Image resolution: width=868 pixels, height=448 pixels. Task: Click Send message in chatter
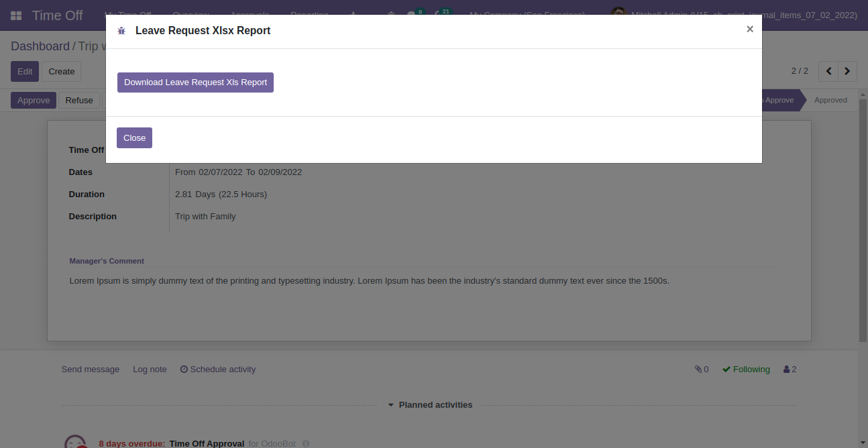[x=91, y=370]
